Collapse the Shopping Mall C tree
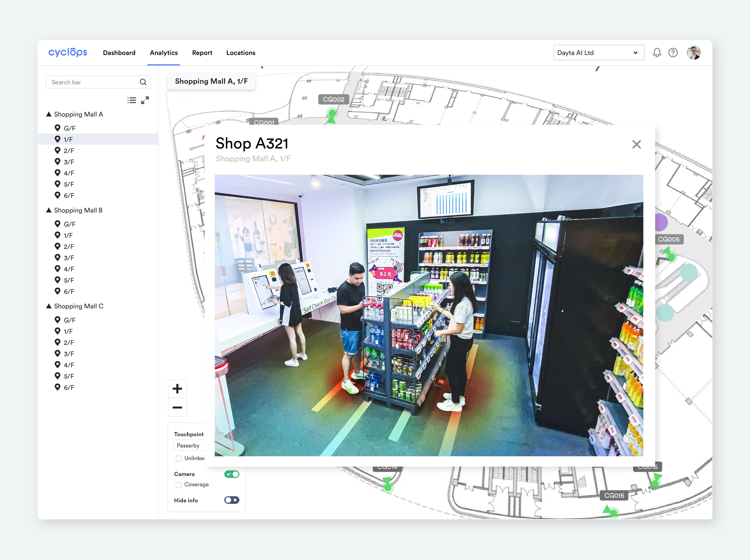 (x=49, y=306)
